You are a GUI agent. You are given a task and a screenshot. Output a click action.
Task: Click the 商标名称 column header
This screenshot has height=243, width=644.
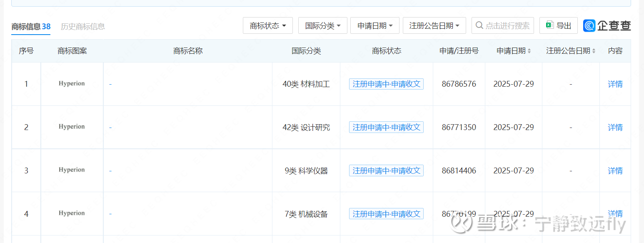point(188,51)
